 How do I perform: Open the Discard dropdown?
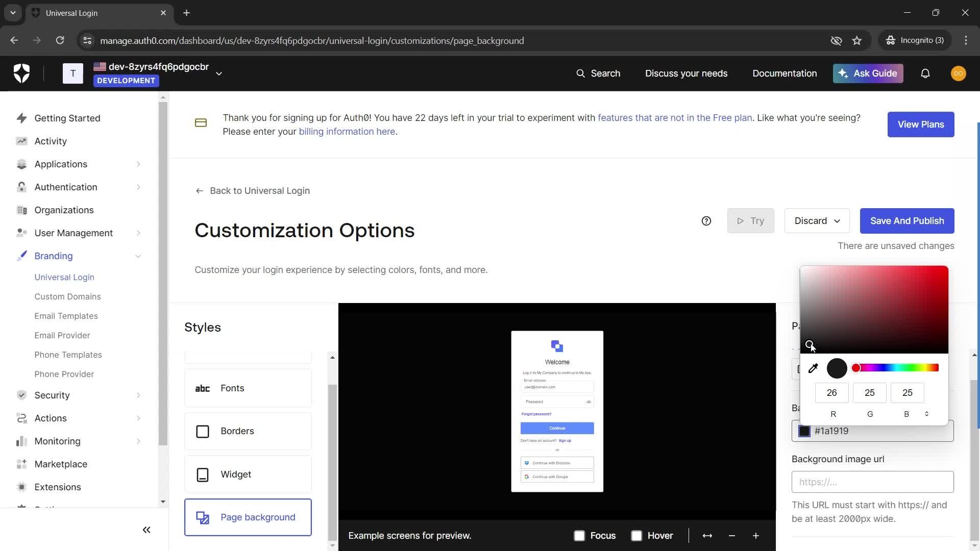(x=817, y=221)
